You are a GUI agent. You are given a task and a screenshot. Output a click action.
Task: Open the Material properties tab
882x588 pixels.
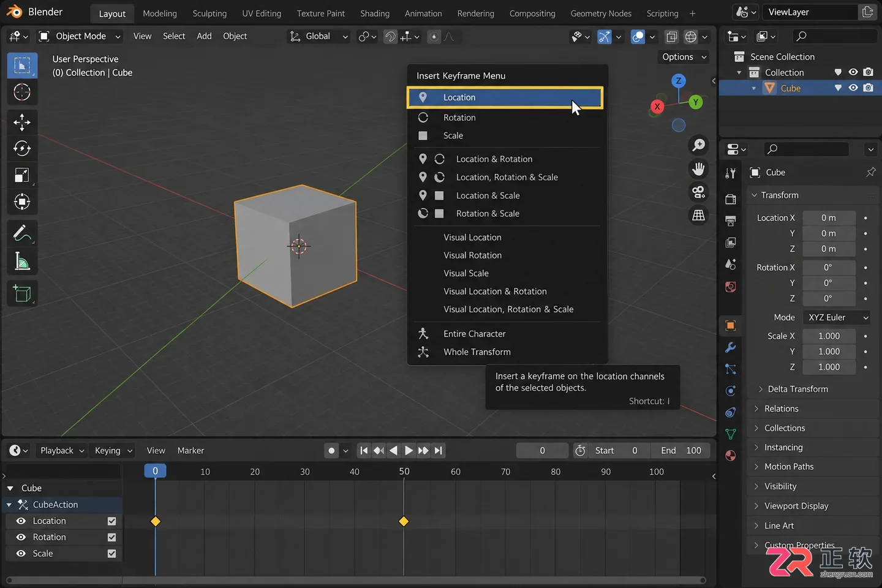(x=730, y=456)
